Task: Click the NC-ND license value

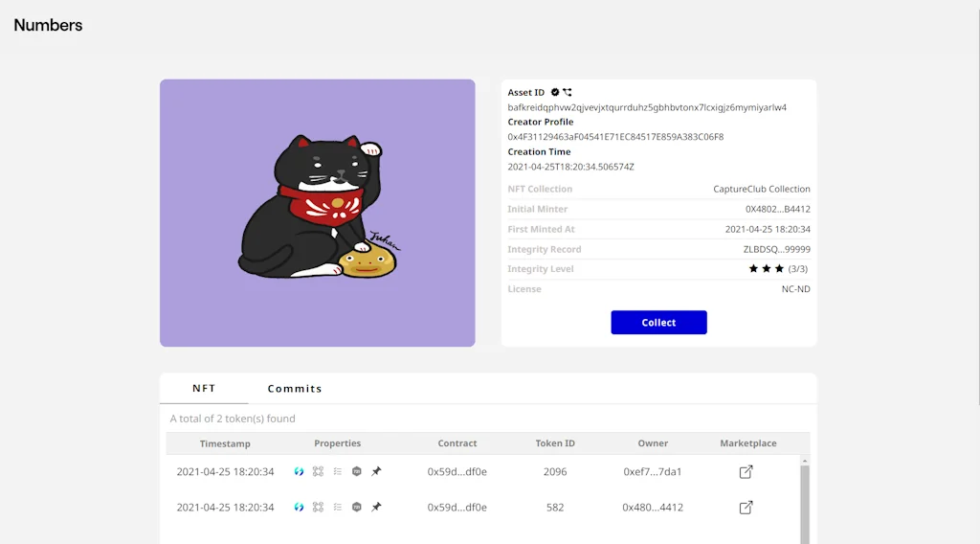Action: point(795,289)
